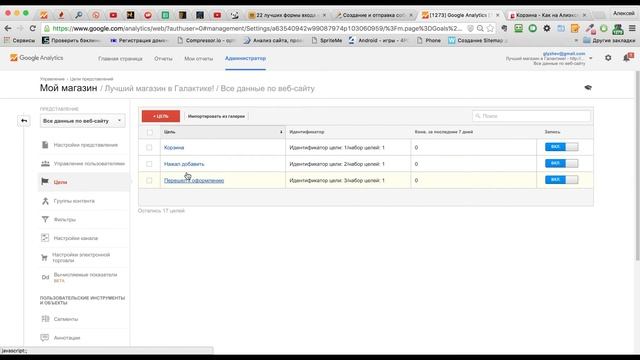Click the yellow note extension icon
This screenshot has width=640, height=360.
click(575, 28)
